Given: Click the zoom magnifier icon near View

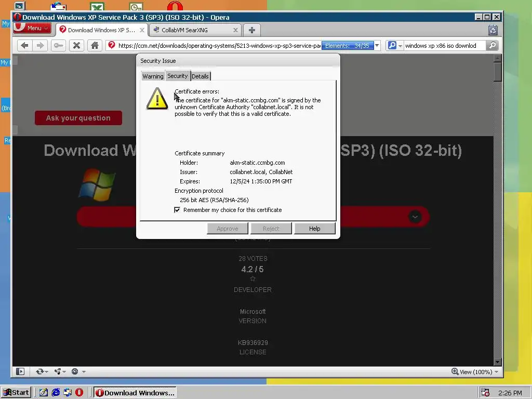Looking at the screenshot, I should [x=455, y=371].
